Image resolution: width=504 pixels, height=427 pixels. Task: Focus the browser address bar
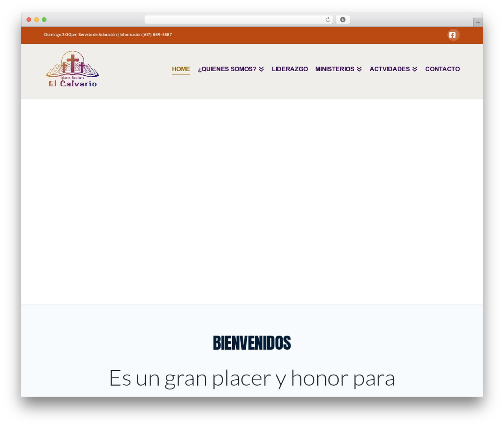239,20
